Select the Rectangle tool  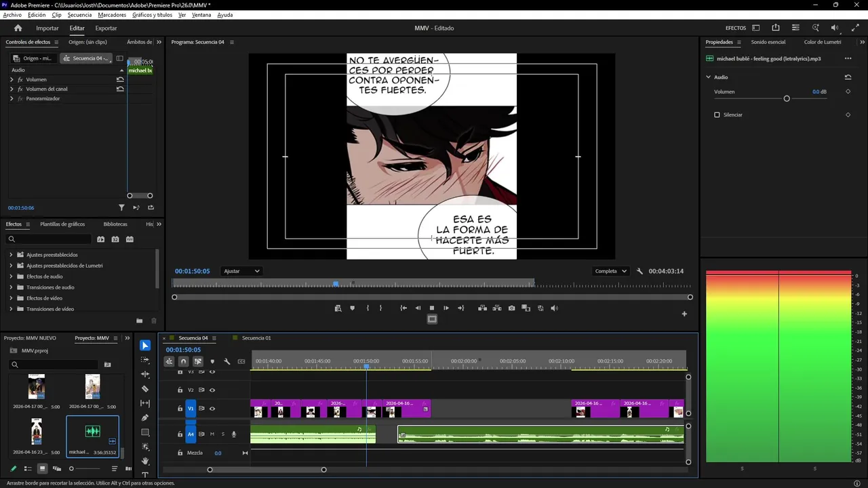coord(145,432)
